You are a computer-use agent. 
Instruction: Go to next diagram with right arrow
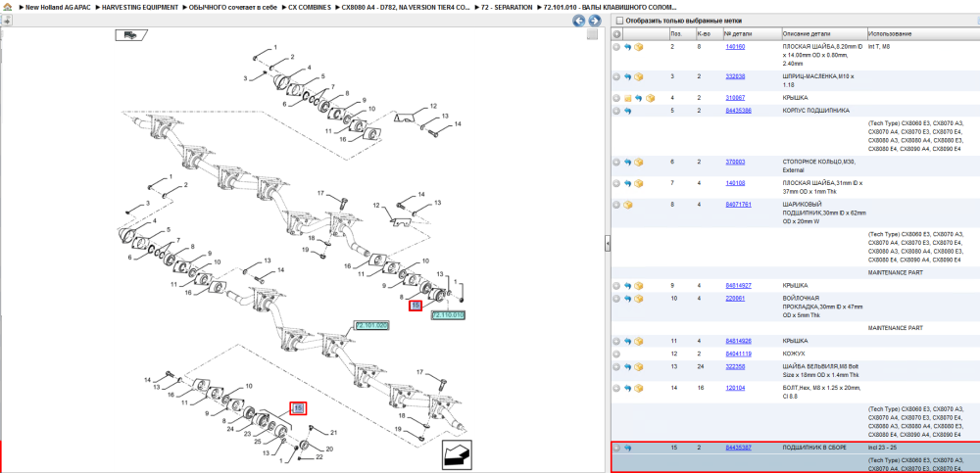click(x=595, y=22)
